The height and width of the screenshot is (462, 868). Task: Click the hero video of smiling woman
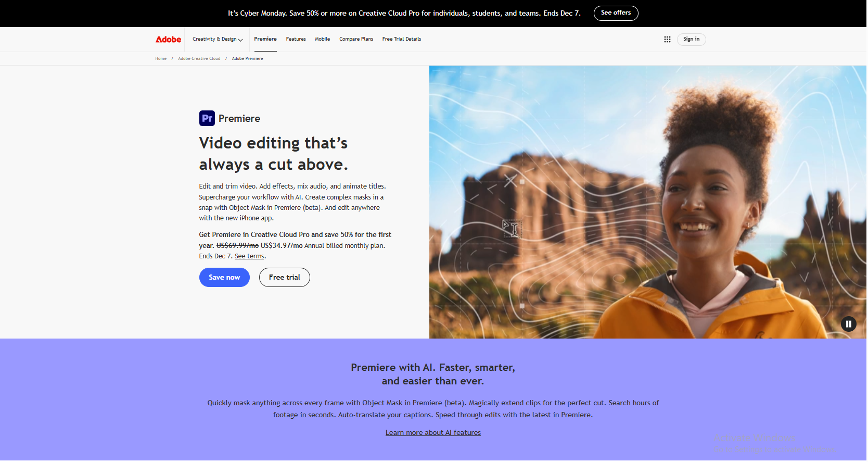tap(647, 202)
